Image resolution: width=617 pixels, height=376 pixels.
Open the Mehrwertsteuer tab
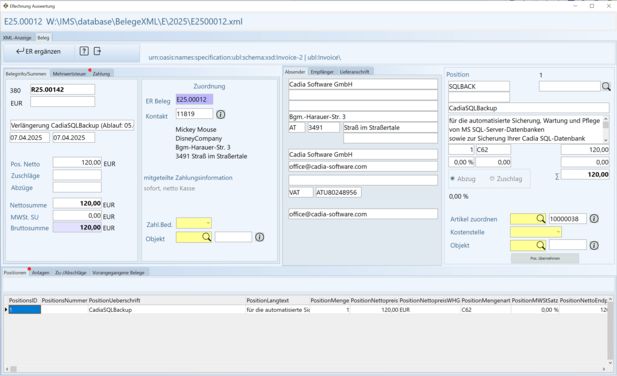click(69, 74)
